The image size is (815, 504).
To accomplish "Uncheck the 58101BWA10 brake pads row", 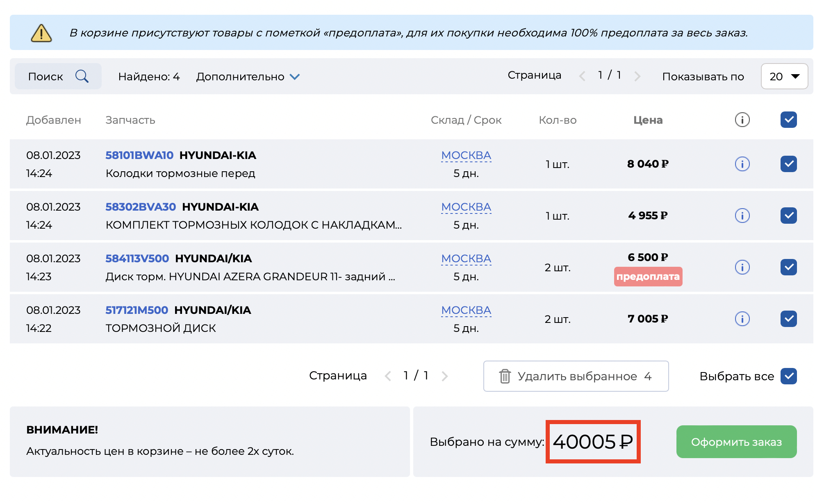I will click(x=788, y=164).
